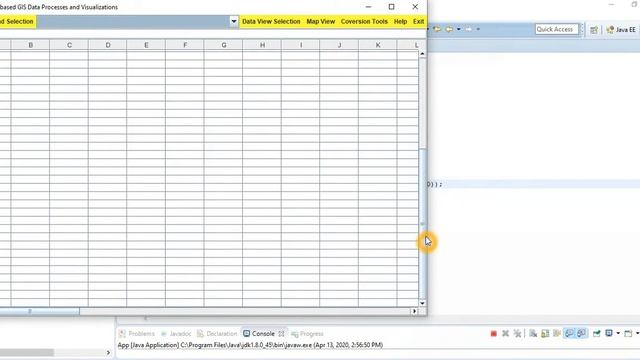Select column I header
Viewport: 640px width, 360px height.
pyautogui.click(x=300, y=45)
